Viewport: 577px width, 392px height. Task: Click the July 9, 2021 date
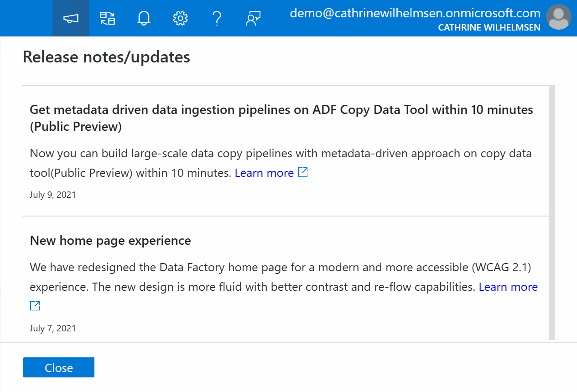(53, 195)
